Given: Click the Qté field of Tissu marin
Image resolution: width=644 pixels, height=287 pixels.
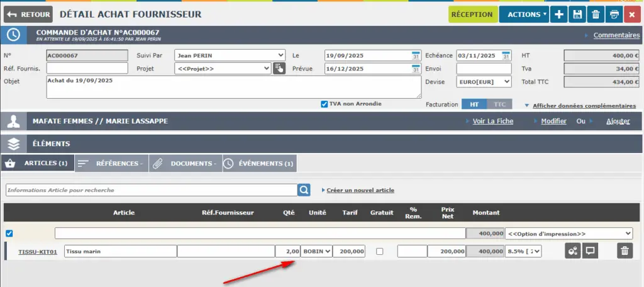Looking at the screenshot, I should pos(287,252).
